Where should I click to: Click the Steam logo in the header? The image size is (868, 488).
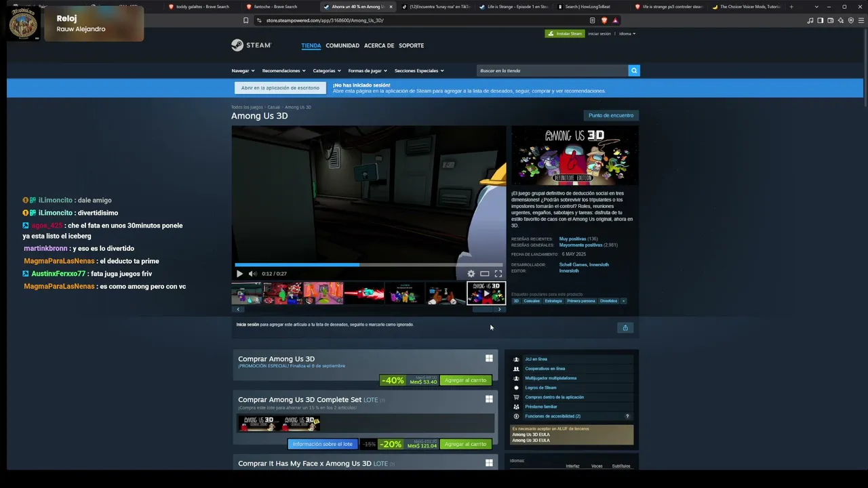point(251,45)
